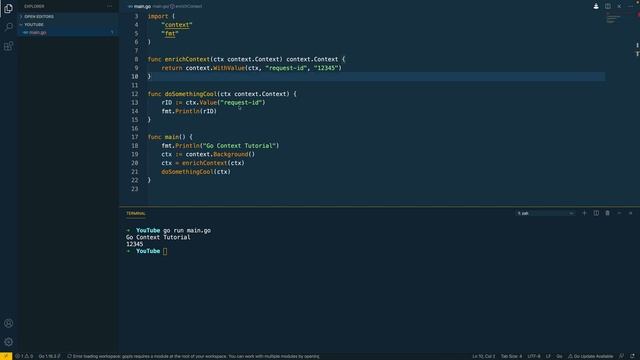Screen dimensions: 640x360
Task: Open the Explorer view in the activity bar
Action: click(8, 8)
